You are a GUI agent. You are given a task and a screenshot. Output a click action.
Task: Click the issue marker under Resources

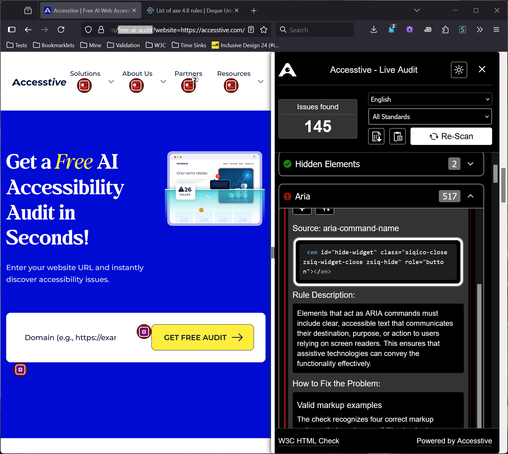pos(231,86)
